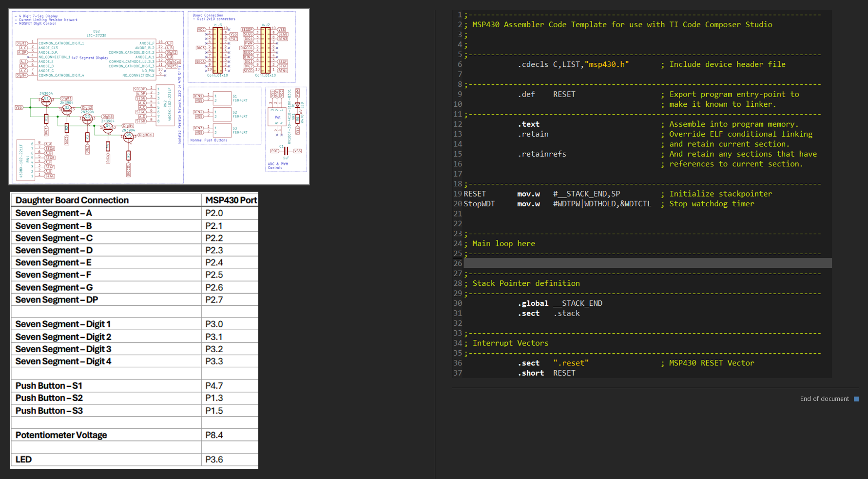
Task: Click the StopWDT label on line 20
Action: tap(479, 204)
